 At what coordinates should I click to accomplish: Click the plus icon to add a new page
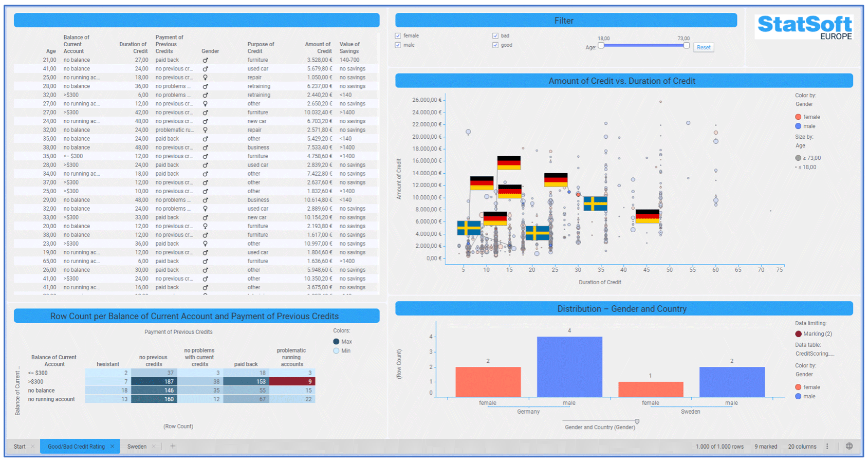(173, 446)
